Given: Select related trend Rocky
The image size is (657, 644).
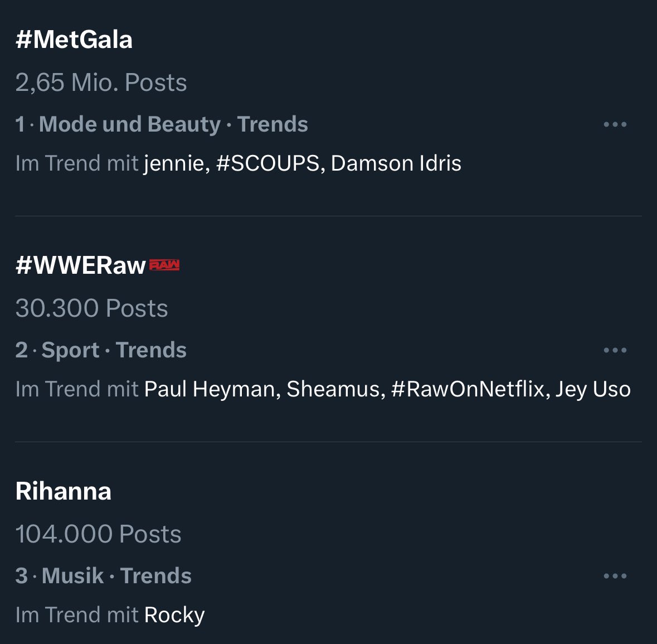Looking at the screenshot, I should (x=174, y=615).
